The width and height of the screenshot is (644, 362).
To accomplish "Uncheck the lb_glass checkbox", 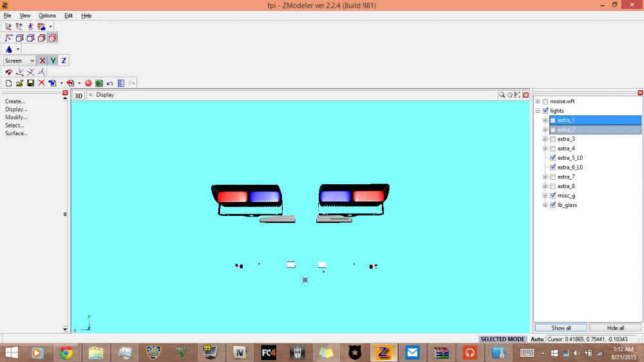I will [x=553, y=205].
